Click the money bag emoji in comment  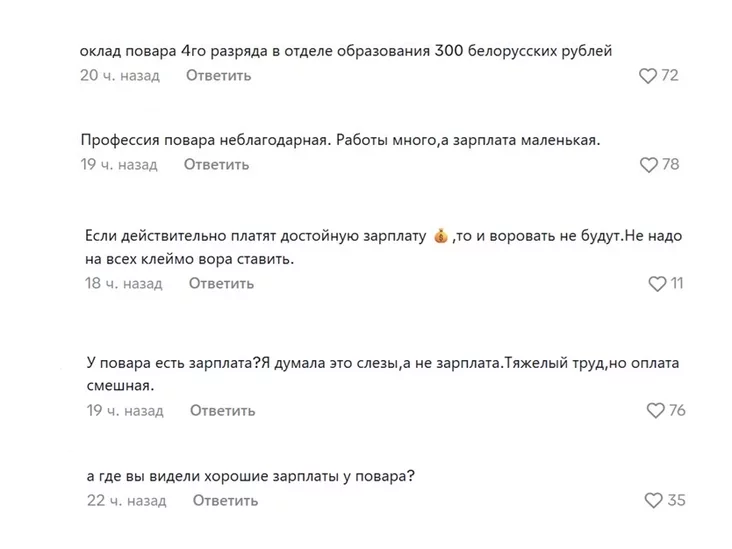pyautogui.click(x=440, y=236)
